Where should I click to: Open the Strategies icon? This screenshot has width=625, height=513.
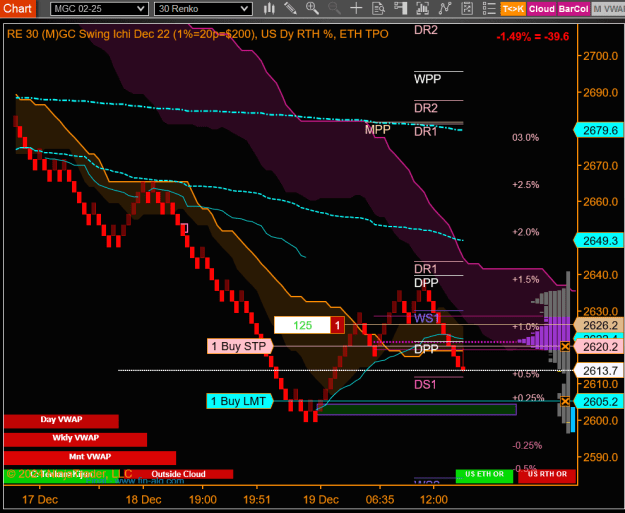[x=467, y=8]
